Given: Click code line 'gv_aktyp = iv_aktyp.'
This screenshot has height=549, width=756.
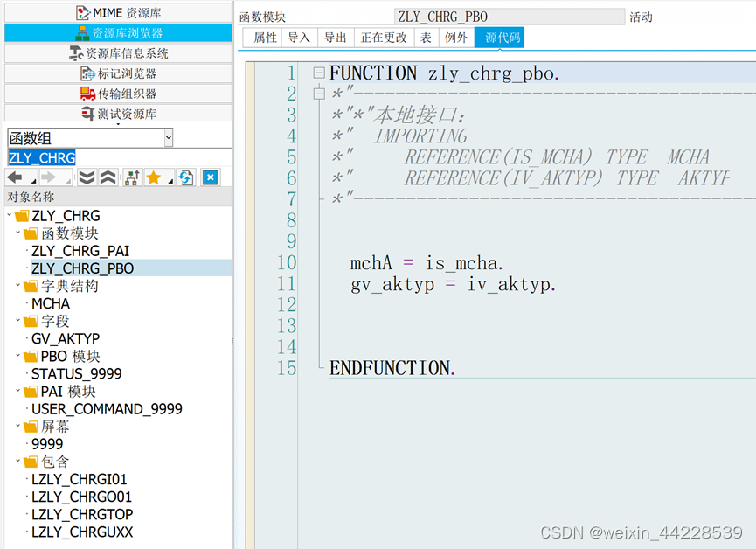Looking at the screenshot, I should click(453, 285).
